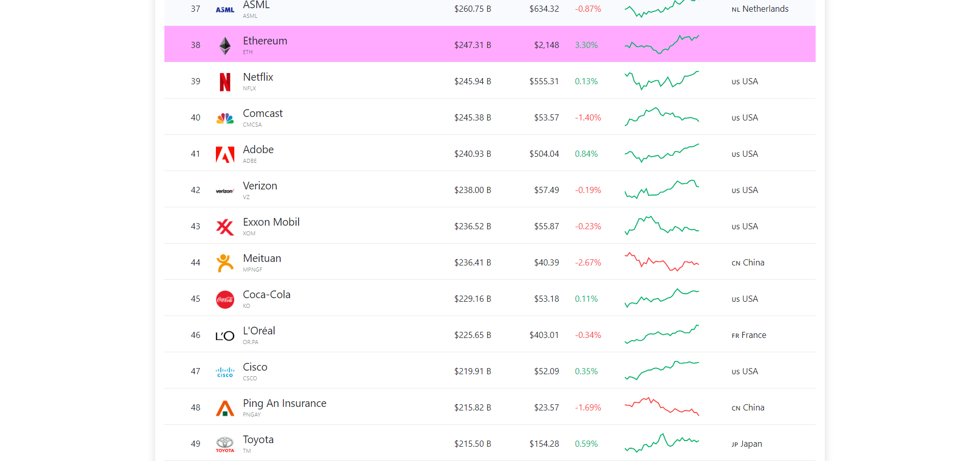Click the L'Oréal logo icon
Viewport: 980px width, 461px height.
click(x=225, y=336)
